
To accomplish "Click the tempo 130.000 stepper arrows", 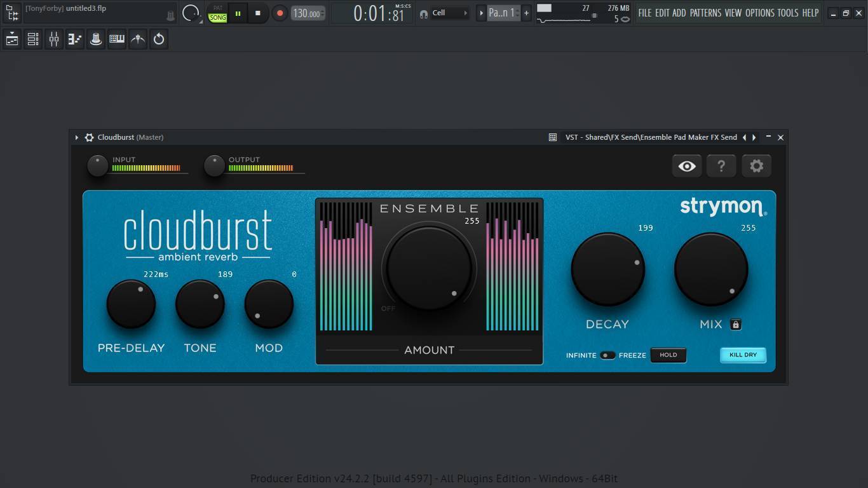I will point(323,13).
